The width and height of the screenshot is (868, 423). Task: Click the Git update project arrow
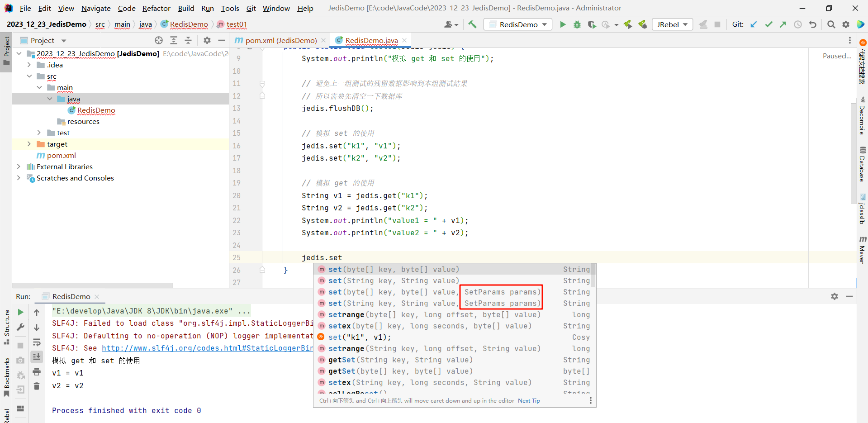(x=754, y=24)
